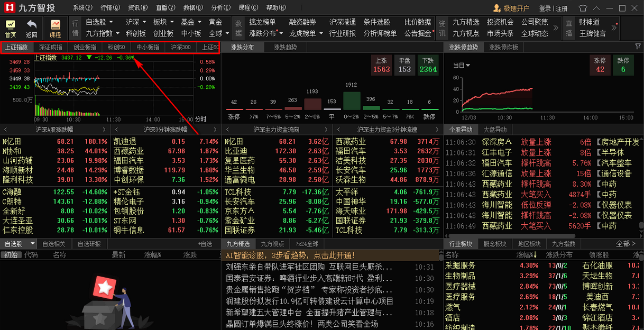The width and height of the screenshot is (644, 330).
Task: Open the 财神道 live broadcast button
Action: click(x=589, y=22)
